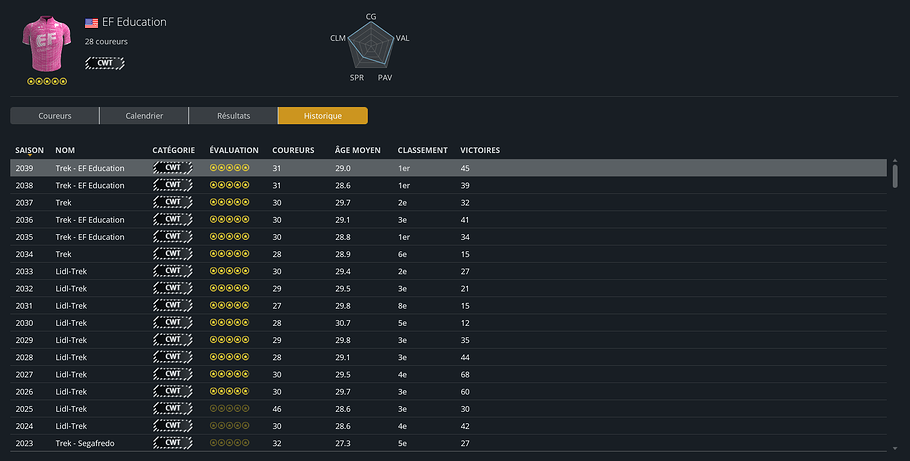Click the CWT badge in the 2037 row
This screenshot has height=461, width=910.
pos(173,202)
